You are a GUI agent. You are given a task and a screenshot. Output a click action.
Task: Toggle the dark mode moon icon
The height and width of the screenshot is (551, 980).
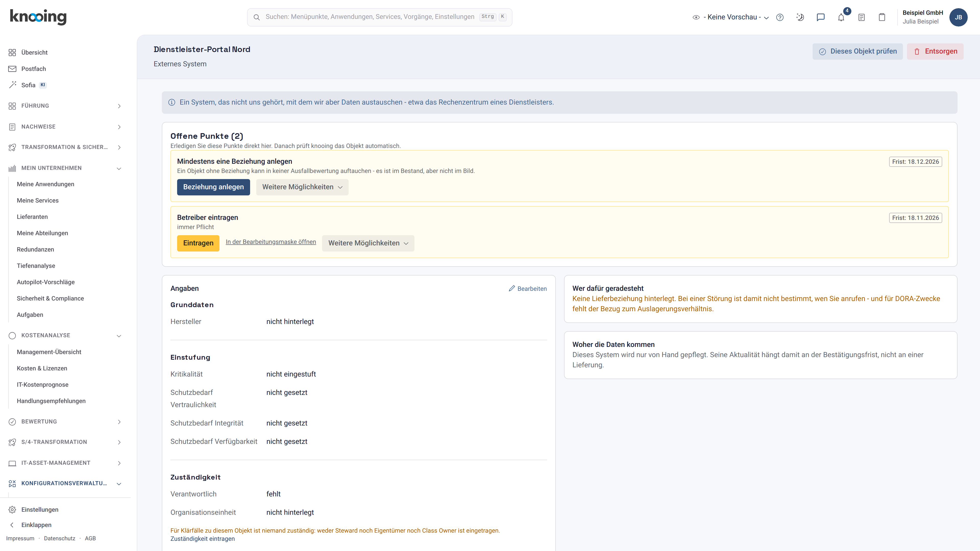tap(800, 17)
